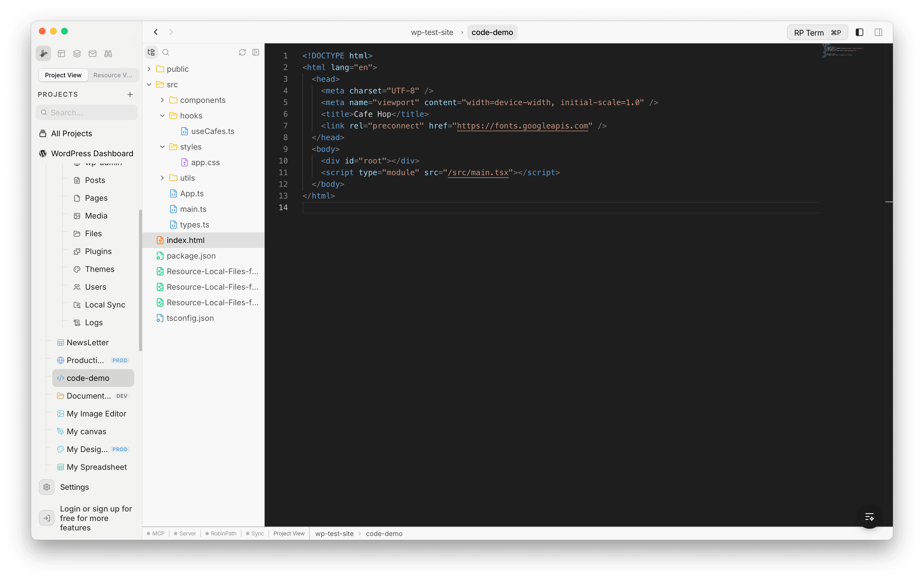Click Login or sign up for free
Screen dimensions: 924x581
[x=96, y=518]
